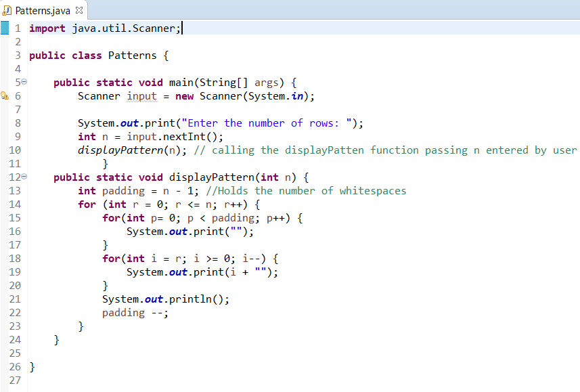Screen dimensions: 580x392
Task: Collapse the main method using its fold marker
Action: [23, 81]
